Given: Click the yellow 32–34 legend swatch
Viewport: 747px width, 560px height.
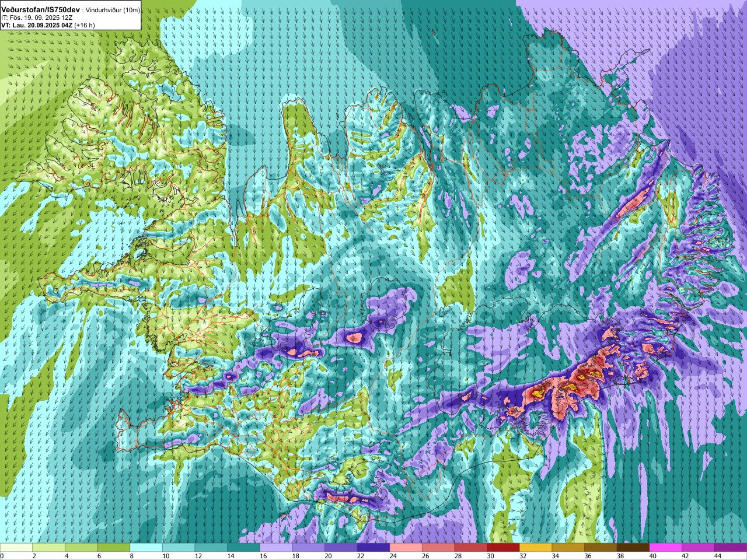Looking at the screenshot, I should [536, 548].
